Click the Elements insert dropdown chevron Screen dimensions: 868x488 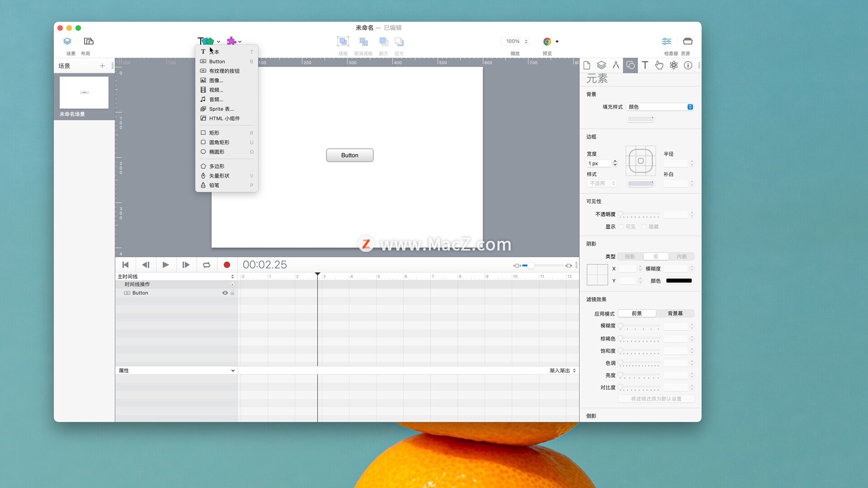coord(218,42)
